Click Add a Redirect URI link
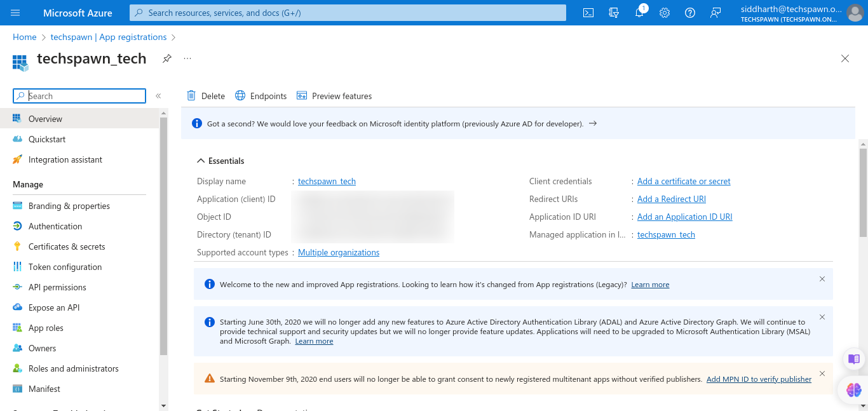This screenshot has height=411, width=868. 671,199
